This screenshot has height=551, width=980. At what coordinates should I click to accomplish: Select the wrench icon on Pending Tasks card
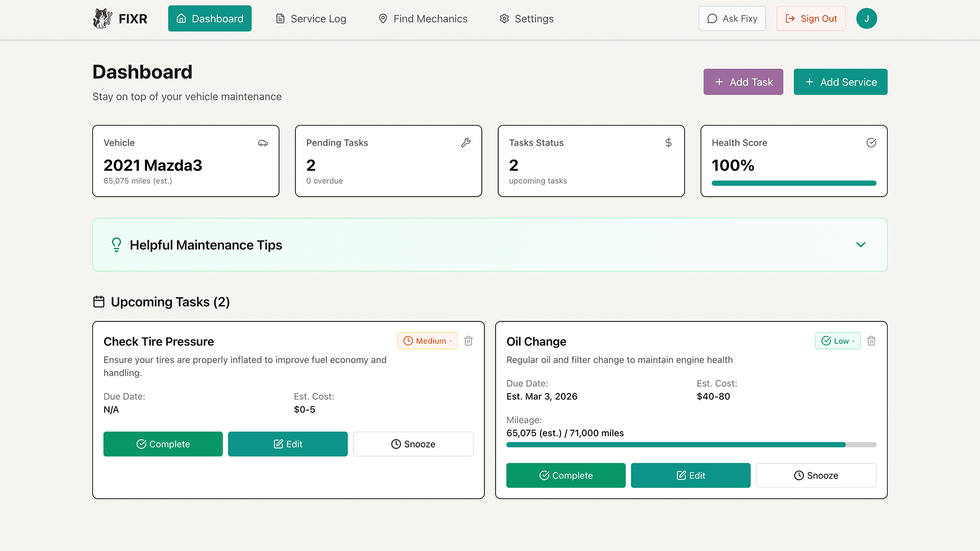pyautogui.click(x=465, y=143)
